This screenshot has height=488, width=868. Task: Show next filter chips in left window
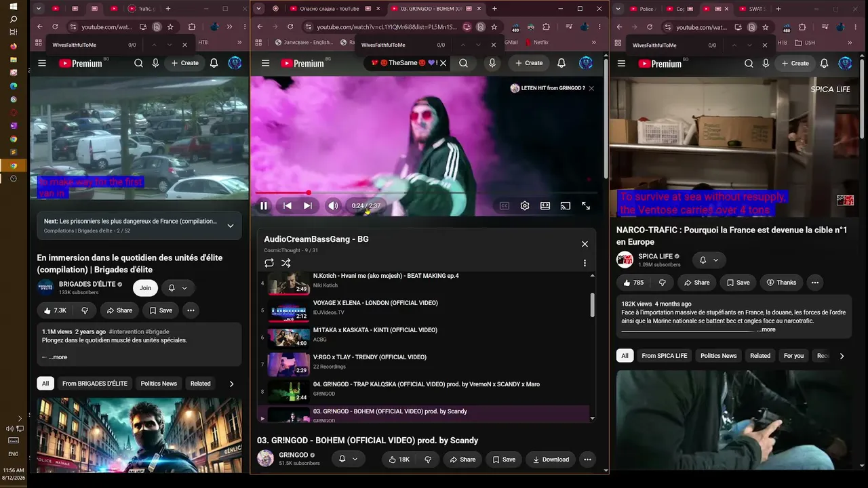pos(231,384)
